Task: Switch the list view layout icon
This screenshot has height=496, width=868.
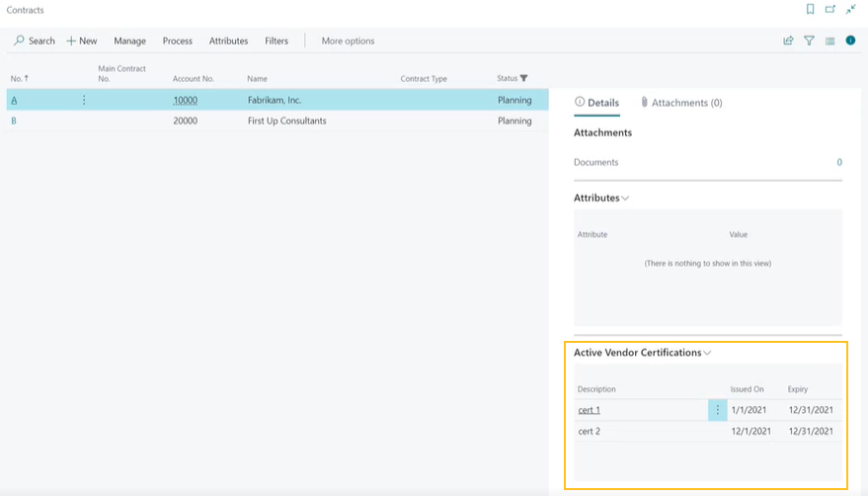Action: pos(829,41)
